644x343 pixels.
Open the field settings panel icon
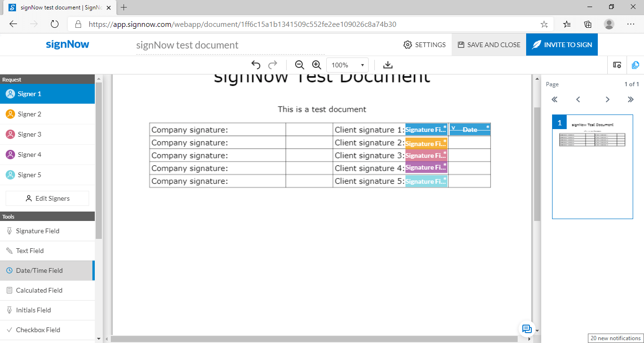pos(617,65)
